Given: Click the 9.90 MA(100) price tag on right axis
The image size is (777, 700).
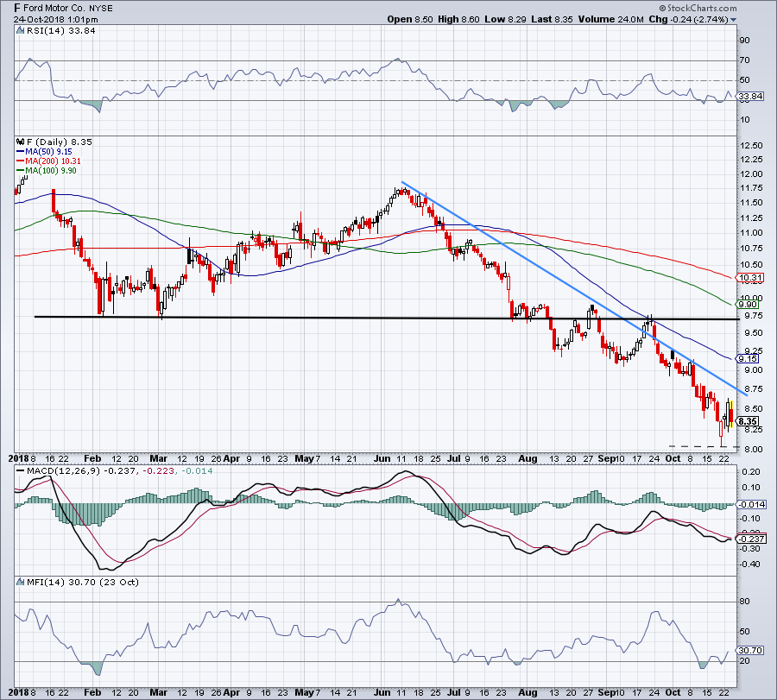Looking at the screenshot, I should [x=748, y=304].
